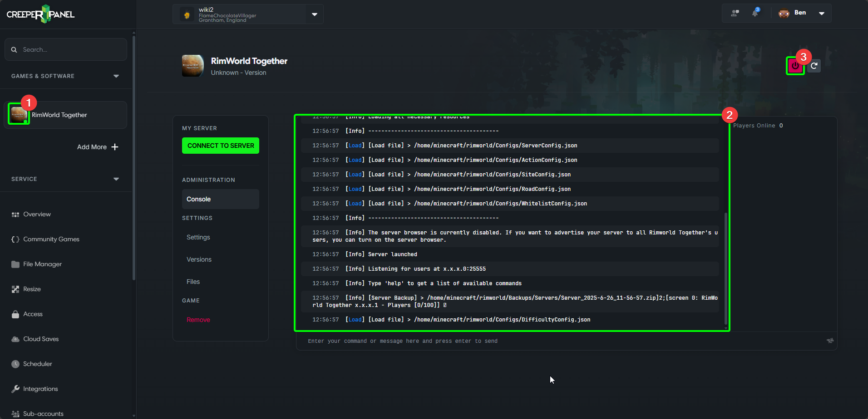Click the SiteConfig.json log line
Viewport: 868px width, 419px height.
coord(510,175)
